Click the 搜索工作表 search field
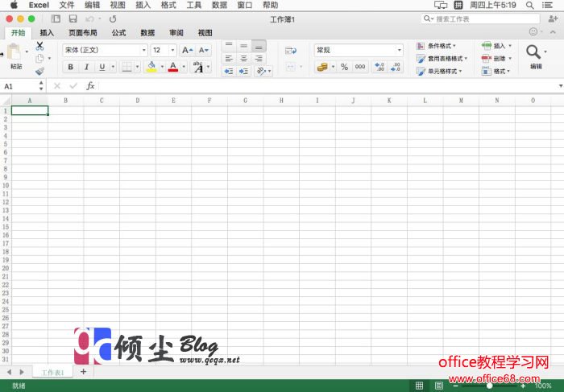This screenshot has width=564, height=392. 480,19
